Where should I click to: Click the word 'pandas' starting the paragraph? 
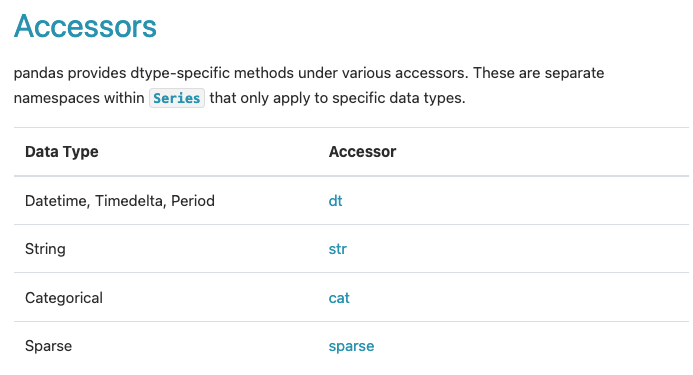click(x=39, y=73)
